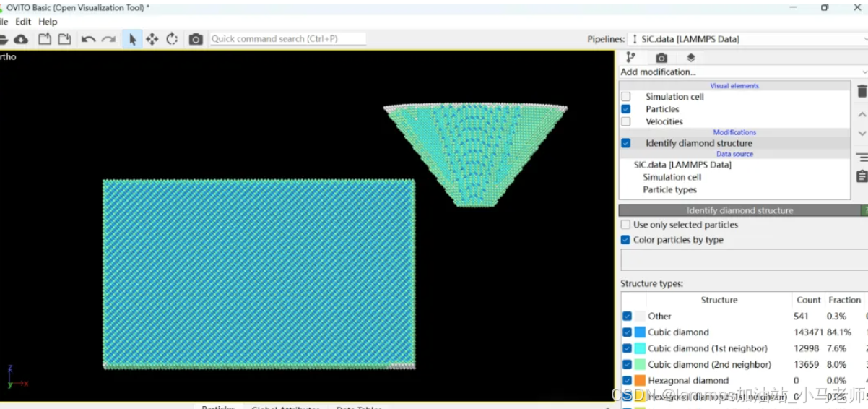868x409 pixels.
Task: Click the viewport caption label Ortho
Action: pos(8,57)
